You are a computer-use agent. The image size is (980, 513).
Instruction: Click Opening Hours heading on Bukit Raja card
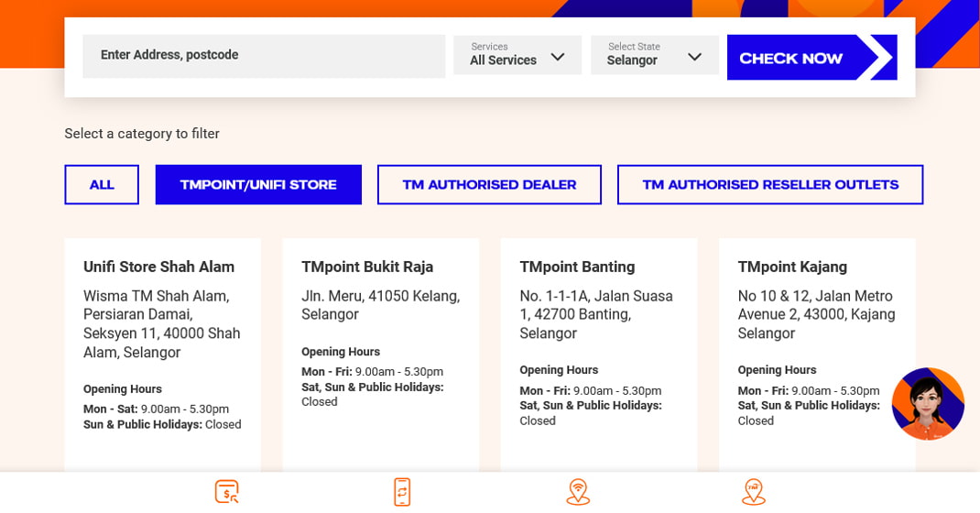[341, 352]
